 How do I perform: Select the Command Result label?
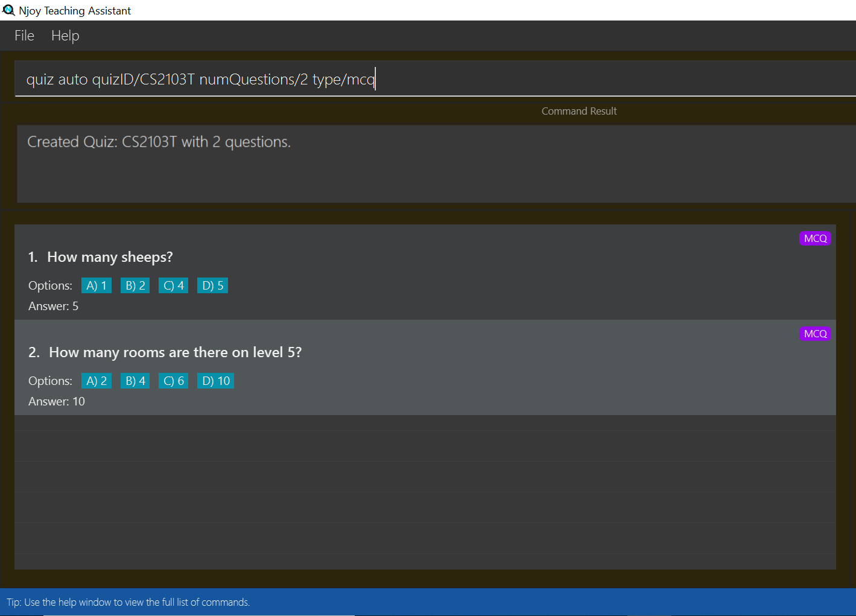[x=579, y=111]
